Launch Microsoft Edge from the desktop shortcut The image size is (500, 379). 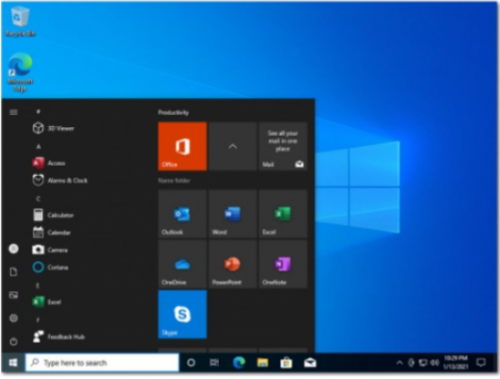pyautogui.click(x=20, y=72)
